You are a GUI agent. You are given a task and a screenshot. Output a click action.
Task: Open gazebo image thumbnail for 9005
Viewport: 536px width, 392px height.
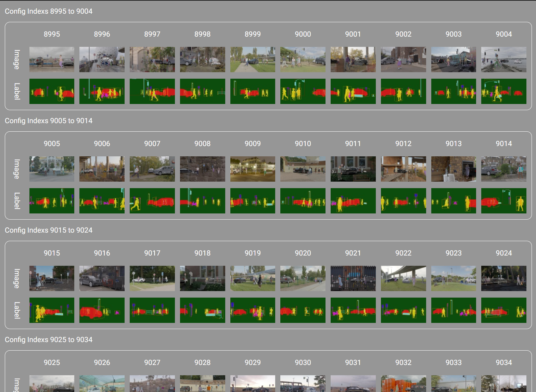(52, 169)
